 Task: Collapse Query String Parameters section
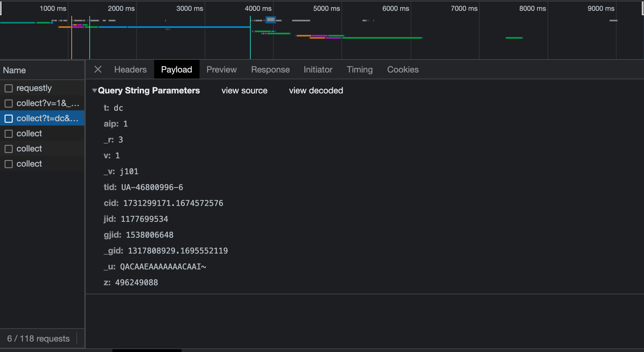[94, 91]
